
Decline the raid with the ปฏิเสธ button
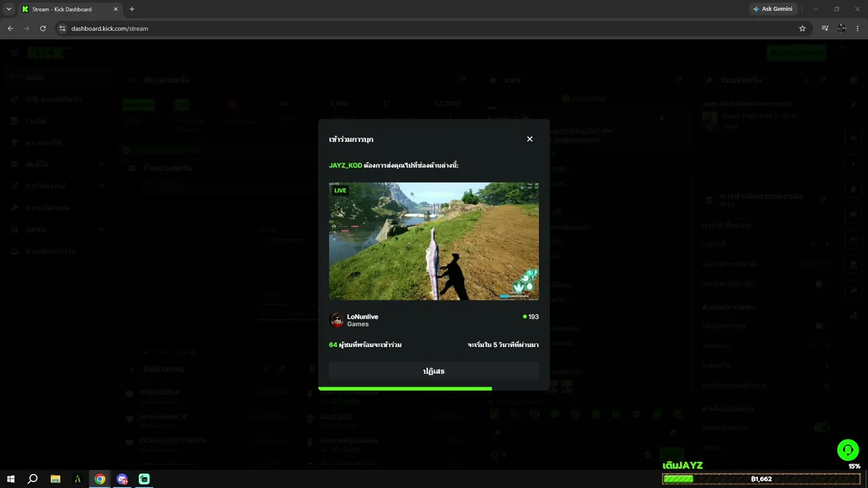click(434, 371)
